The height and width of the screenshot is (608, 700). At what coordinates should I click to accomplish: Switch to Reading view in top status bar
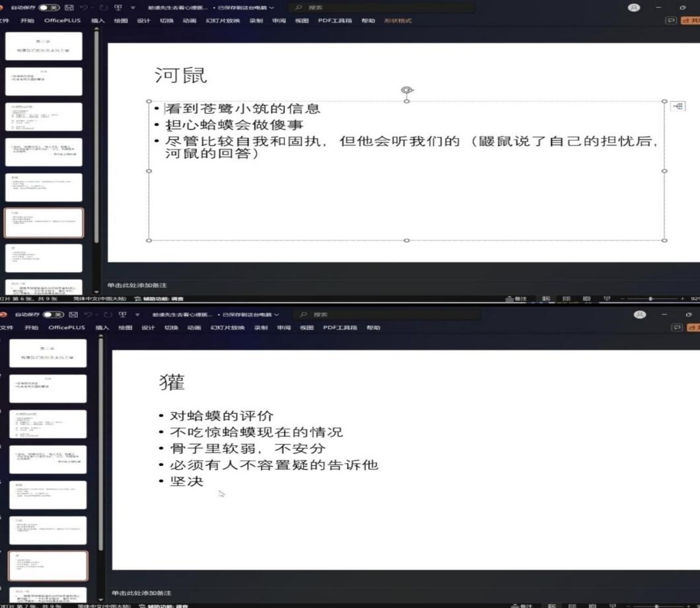(x=585, y=299)
